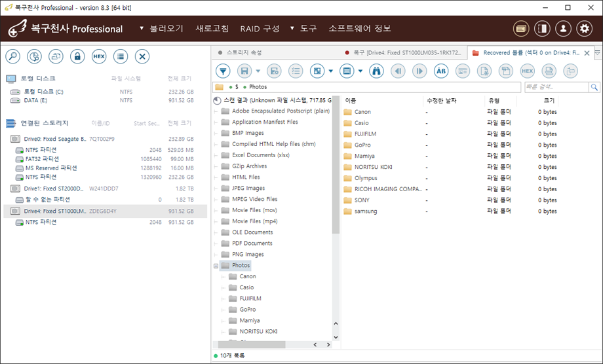Click the user account icon in header

pos(564,28)
